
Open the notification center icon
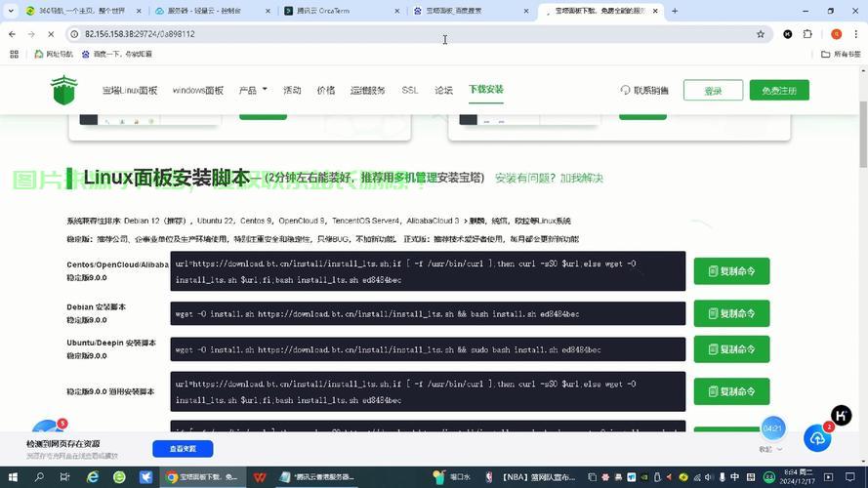point(850,477)
